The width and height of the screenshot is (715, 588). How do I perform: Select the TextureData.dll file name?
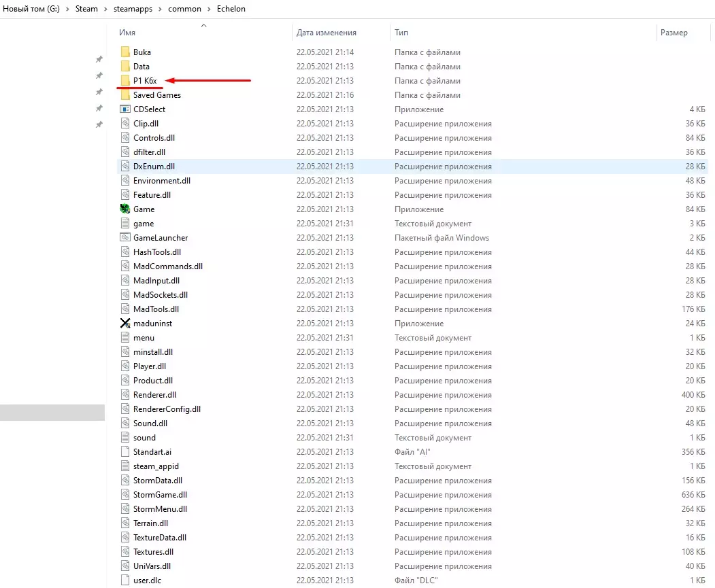(160, 538)
